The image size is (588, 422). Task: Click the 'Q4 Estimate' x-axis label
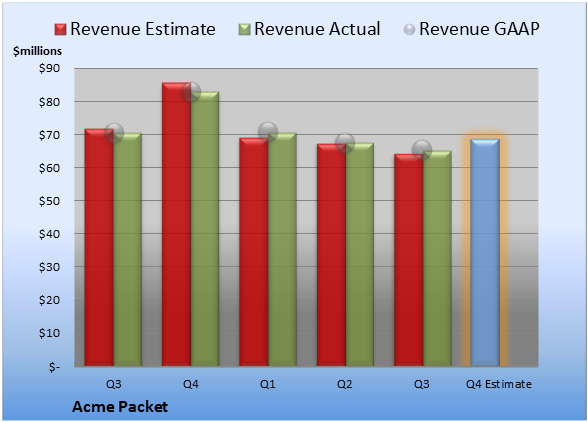pos(499,384)
